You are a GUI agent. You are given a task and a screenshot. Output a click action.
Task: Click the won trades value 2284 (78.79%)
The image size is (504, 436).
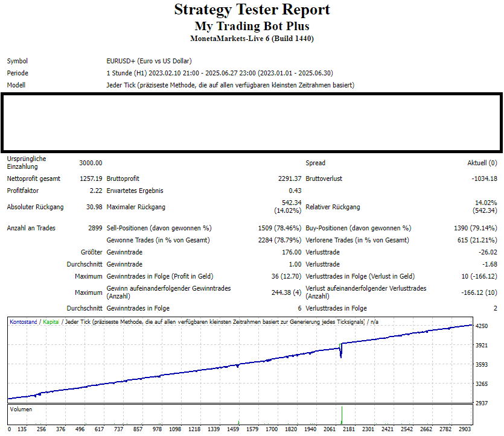[279, 240]
